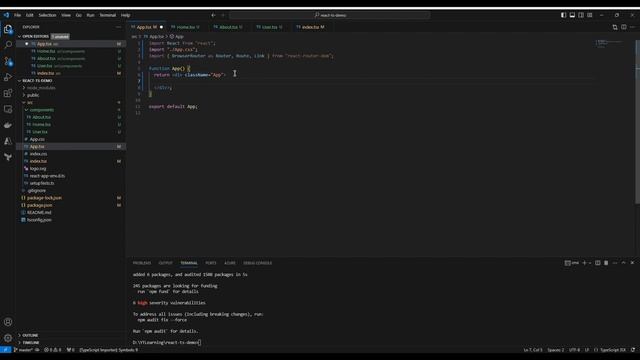Open the View menu
Image resolution: width=640 pixels, height=360 pixels.
66,15
